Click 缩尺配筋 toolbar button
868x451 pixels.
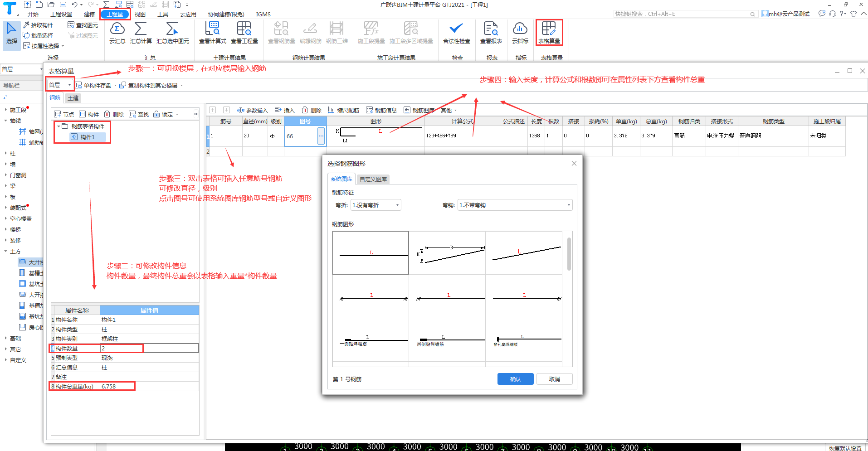pos(343,110)
